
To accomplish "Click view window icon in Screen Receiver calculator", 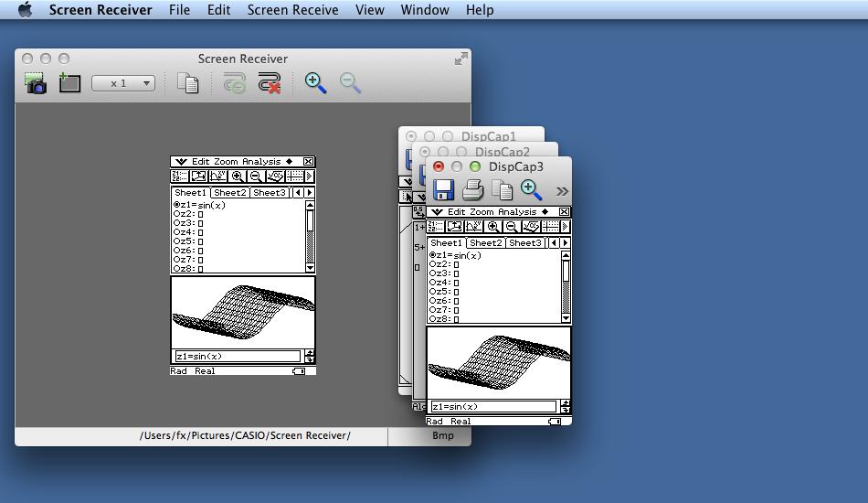I will [x=199, y=177].
